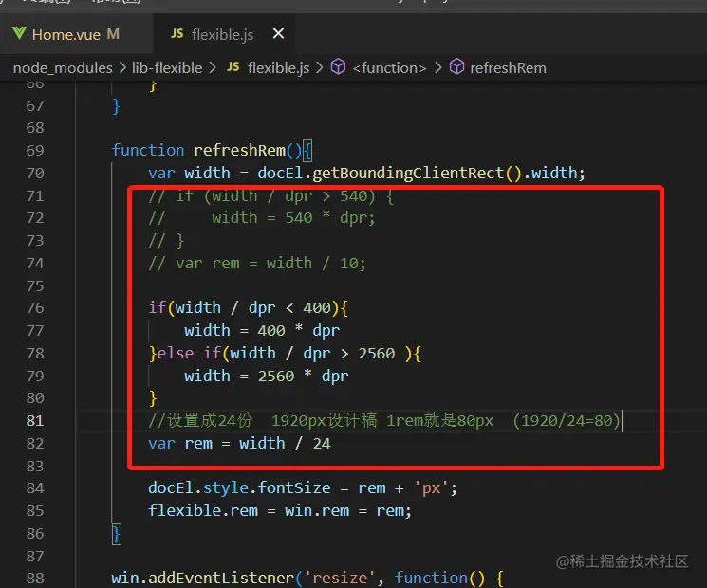Click the cube icon before refreshRem

tap(456, 67)
